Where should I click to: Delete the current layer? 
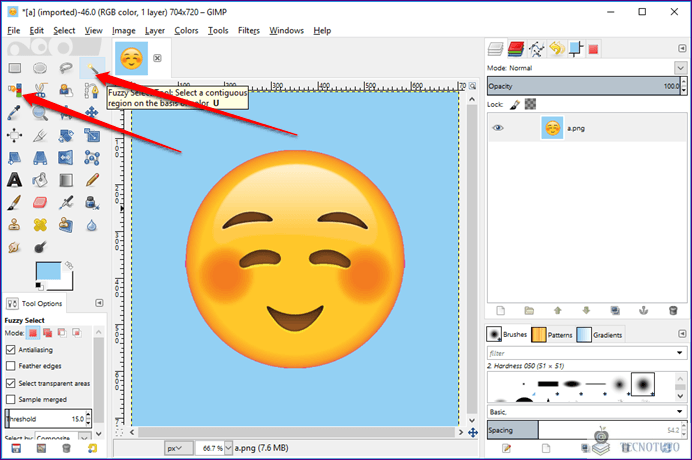point(673,311)
